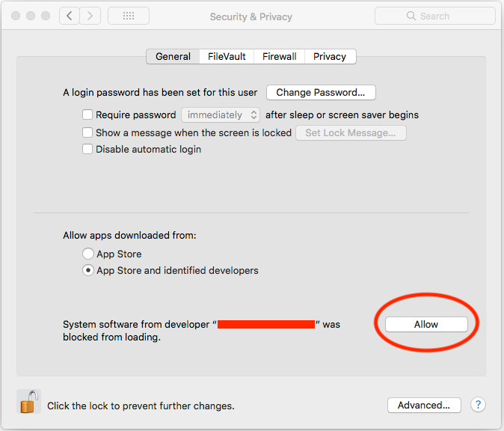Click the Allow button
This screenshot has width=504, height=431.
(x=426, y=324)
